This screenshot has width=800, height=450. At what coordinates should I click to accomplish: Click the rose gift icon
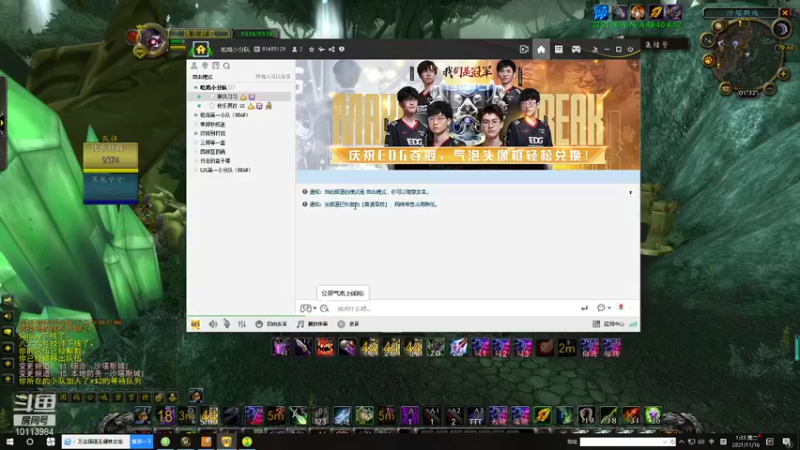[x=621, y=307]
